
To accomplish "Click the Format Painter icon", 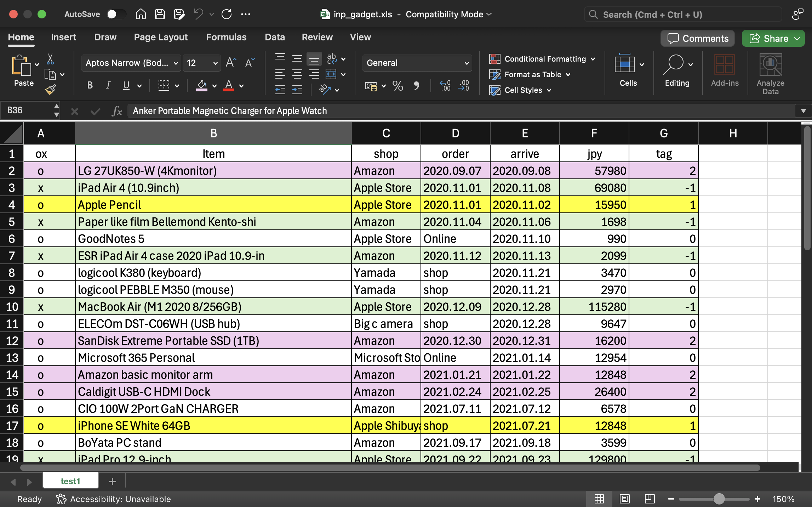I will [x=51, y=89].
